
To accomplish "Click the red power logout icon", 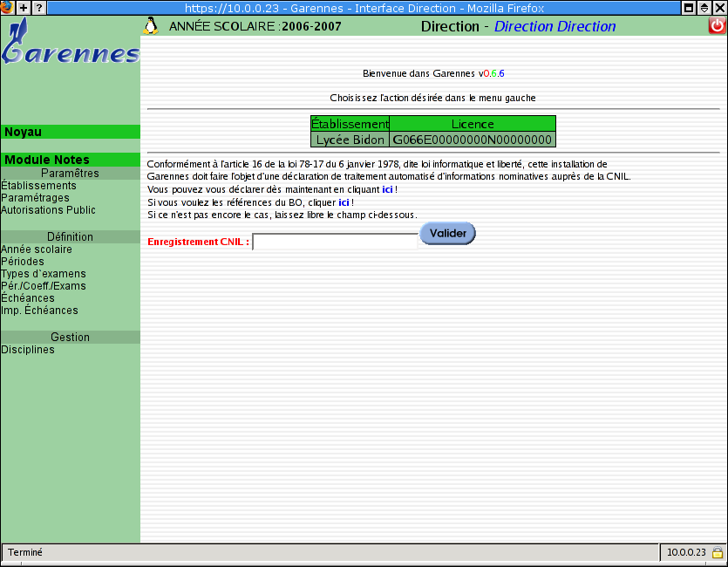I will click(718, 26).
